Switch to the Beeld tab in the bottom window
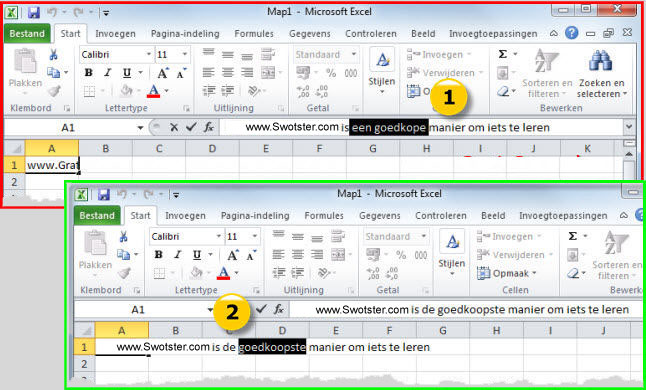Viewport: 646px width, 390px height. click(493, 216)
